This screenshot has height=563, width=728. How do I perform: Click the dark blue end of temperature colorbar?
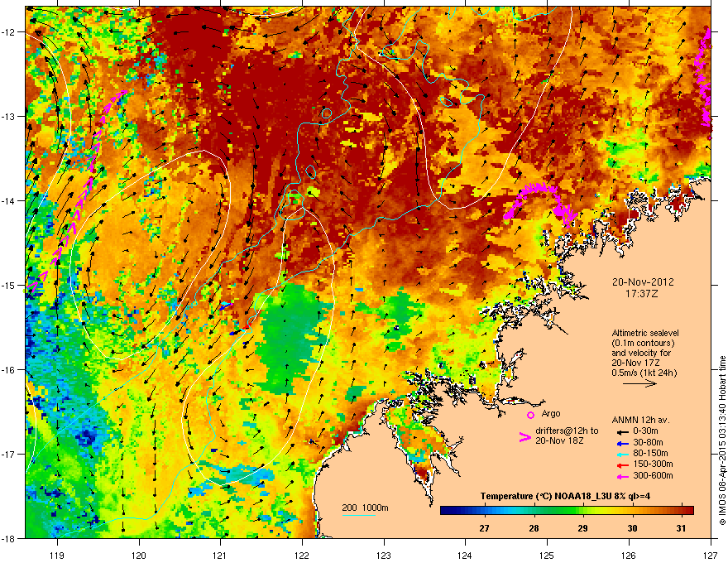[x=446, y=511]
